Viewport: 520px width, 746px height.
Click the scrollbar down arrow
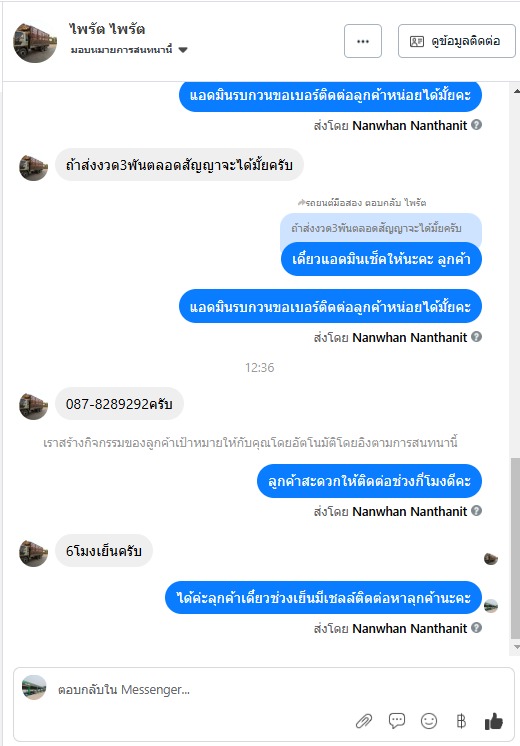pyautogui.click(x=516, y=647)
